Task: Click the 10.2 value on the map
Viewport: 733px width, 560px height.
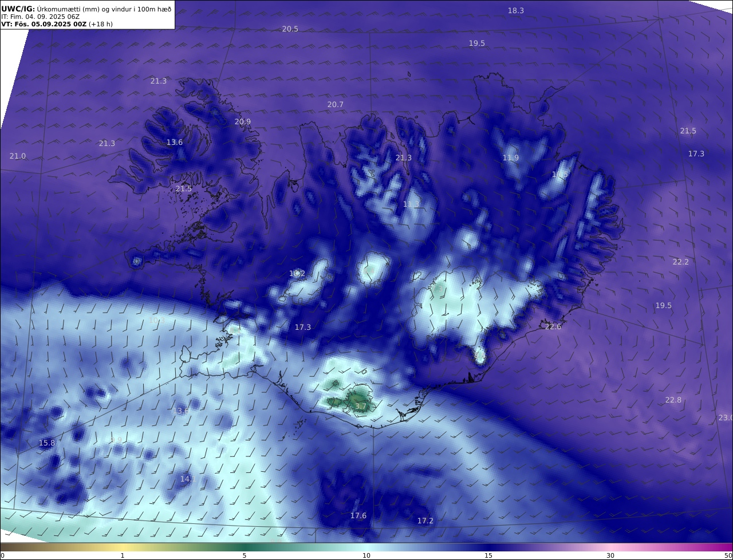Action: 297,273
